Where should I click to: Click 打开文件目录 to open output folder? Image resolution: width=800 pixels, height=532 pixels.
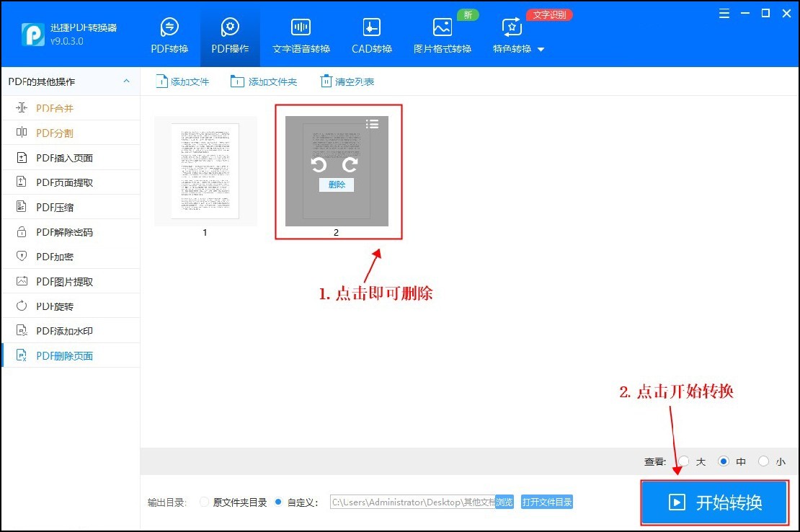547,502
